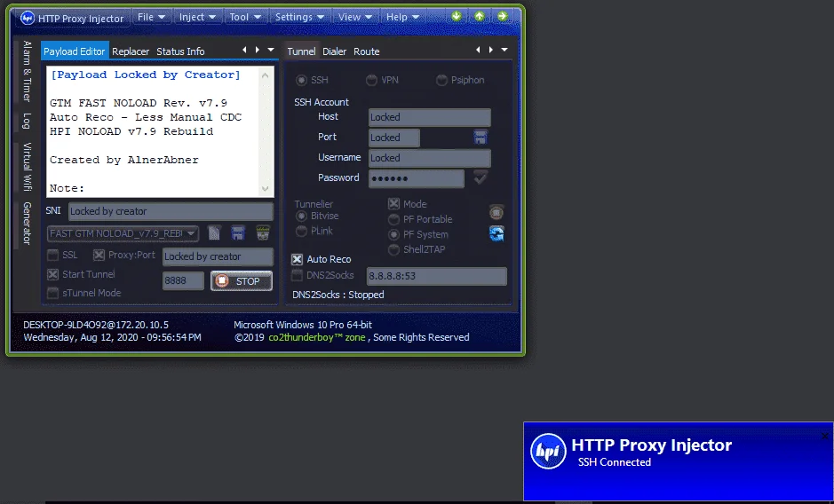834x504 pixels.
Task: Select the PF Portable option
Action: [393, 219]
